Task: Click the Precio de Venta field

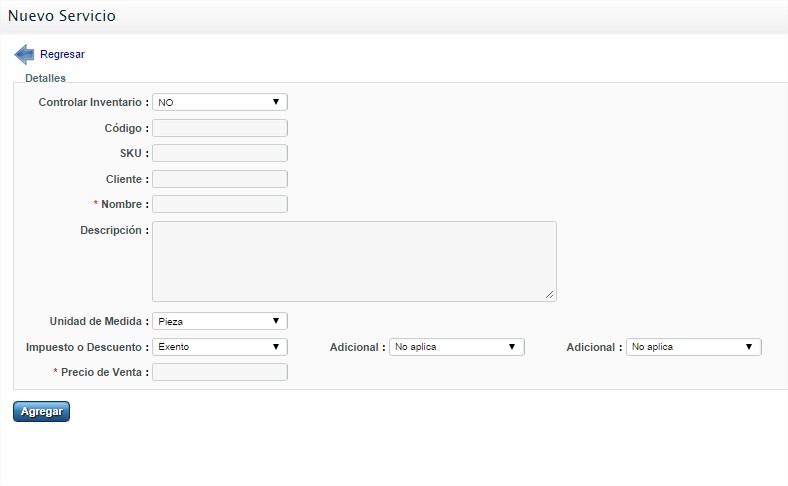Action: pos(220,372)
